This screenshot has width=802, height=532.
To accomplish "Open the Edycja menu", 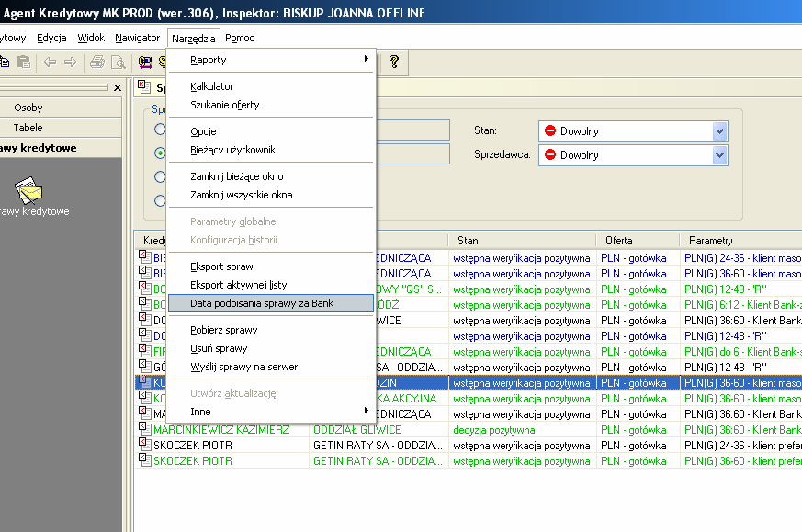I will [x=51, y=38].
